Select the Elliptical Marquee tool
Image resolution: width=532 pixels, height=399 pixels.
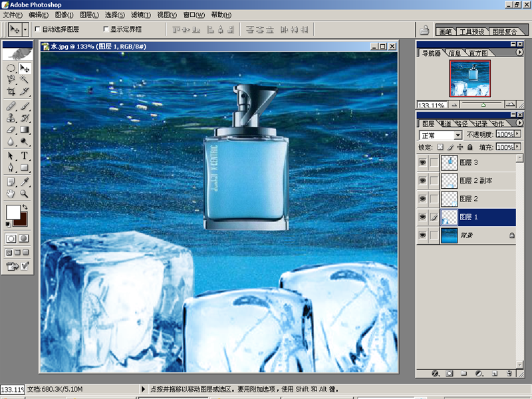click(11, 68)
